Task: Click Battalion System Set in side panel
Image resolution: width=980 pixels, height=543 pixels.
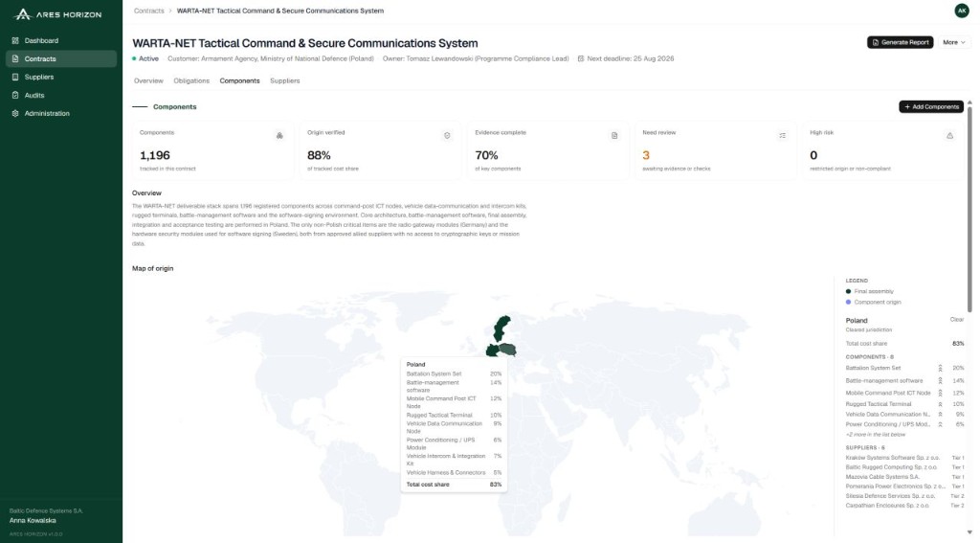Action: (x=873, y=369)
